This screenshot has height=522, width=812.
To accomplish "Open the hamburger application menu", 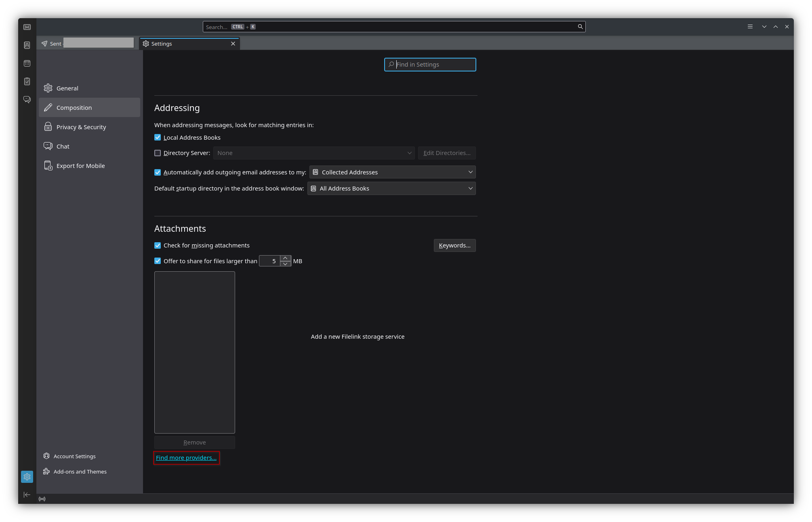I will pyautogui.click(x=750, y=27).
